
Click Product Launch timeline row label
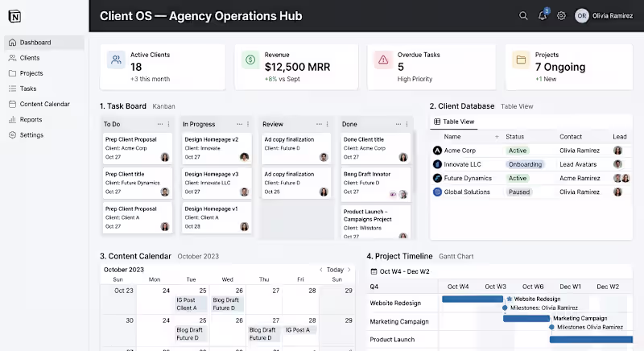click(x=392, y=340)
